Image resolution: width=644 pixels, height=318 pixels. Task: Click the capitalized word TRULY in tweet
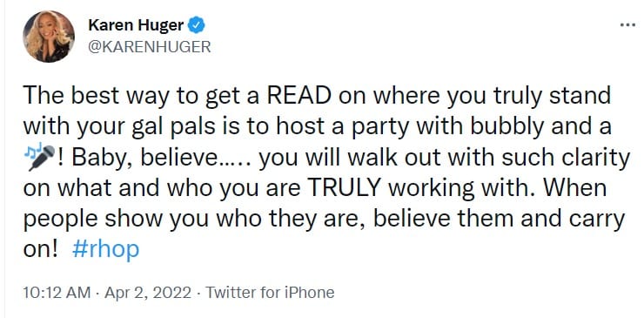[x=343, y=188]
